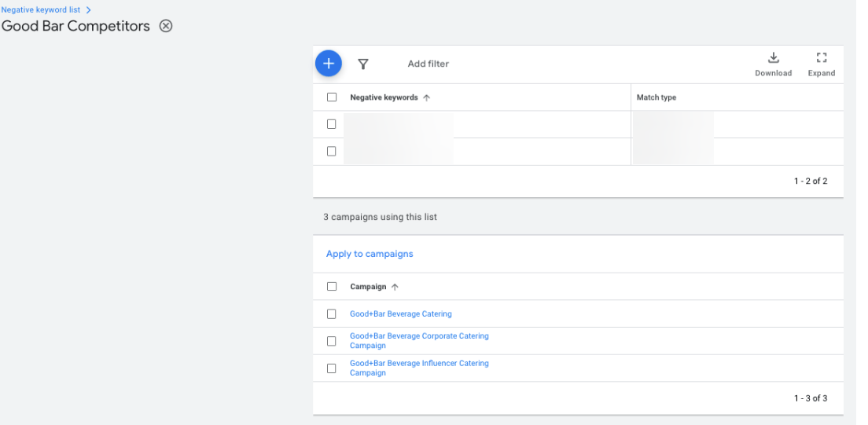
Task: Click the funnel filter icon
Action: point(363,64)
